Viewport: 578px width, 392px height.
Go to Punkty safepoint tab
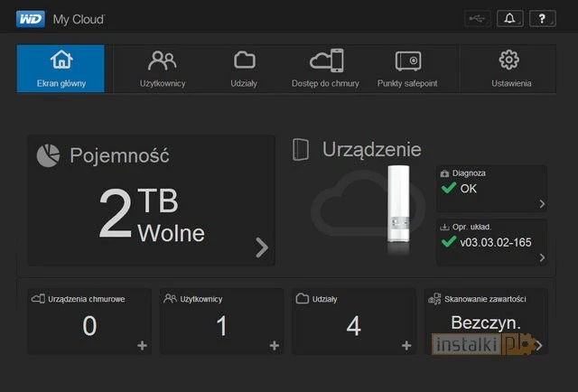407,69
